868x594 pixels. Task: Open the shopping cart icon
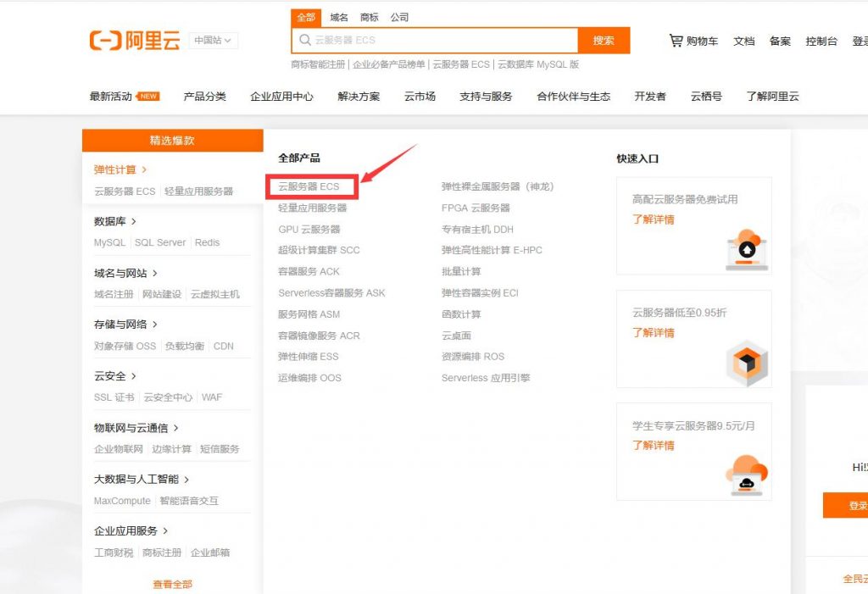676,40
